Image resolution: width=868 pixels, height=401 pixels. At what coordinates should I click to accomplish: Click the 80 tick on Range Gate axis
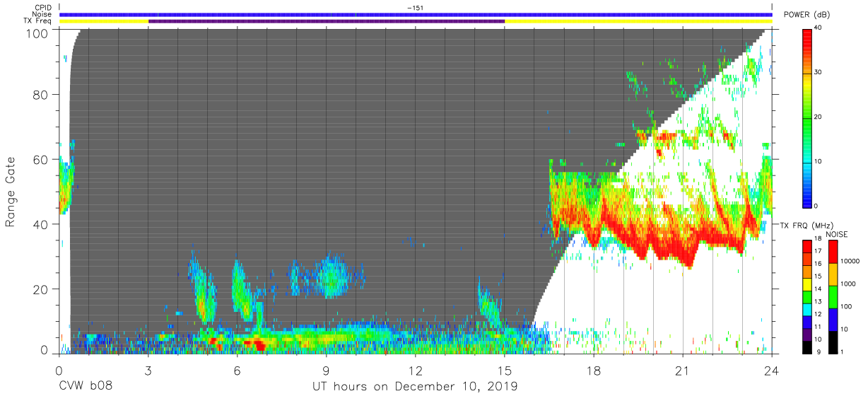pyautogui.click(x=42, y=95)
